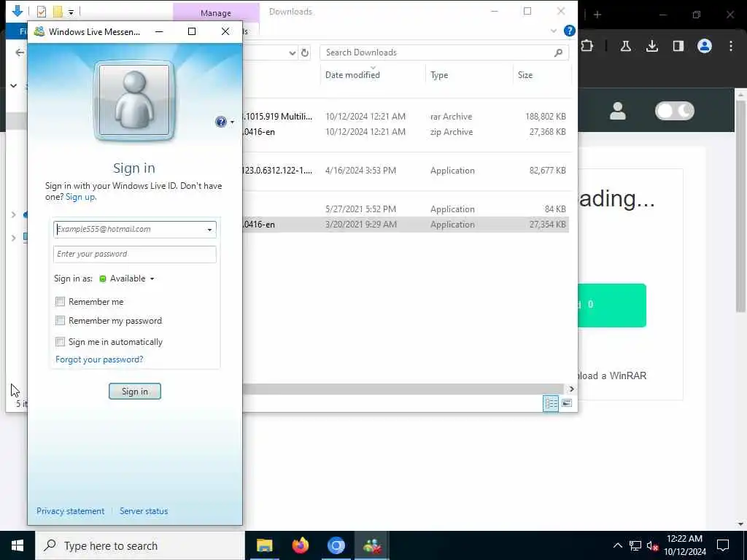Viewport: 747px width, 560px height.
Task: Select the 84 KB Application file
Action: pos(406,209)
